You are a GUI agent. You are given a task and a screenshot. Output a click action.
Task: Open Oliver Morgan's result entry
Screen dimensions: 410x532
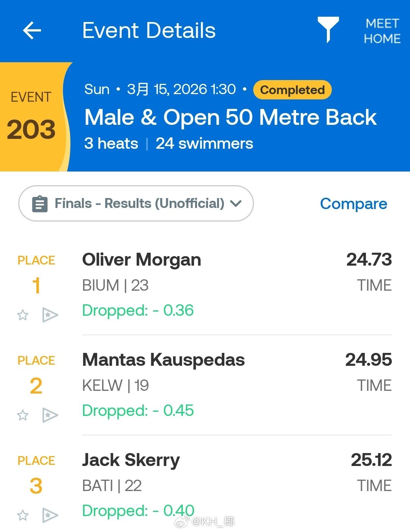[x=141, y=260]
